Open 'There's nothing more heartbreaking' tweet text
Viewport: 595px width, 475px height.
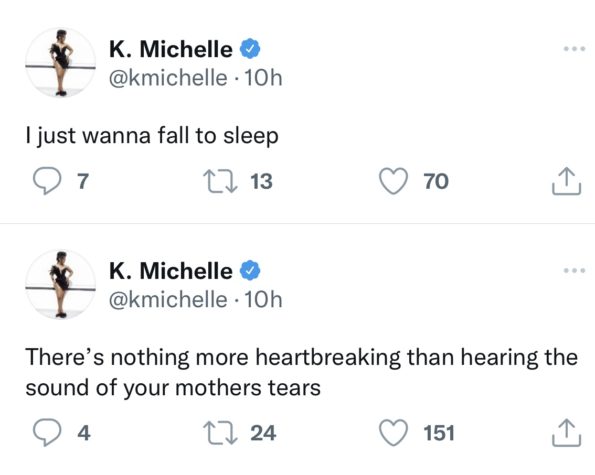tap(302, 373)
